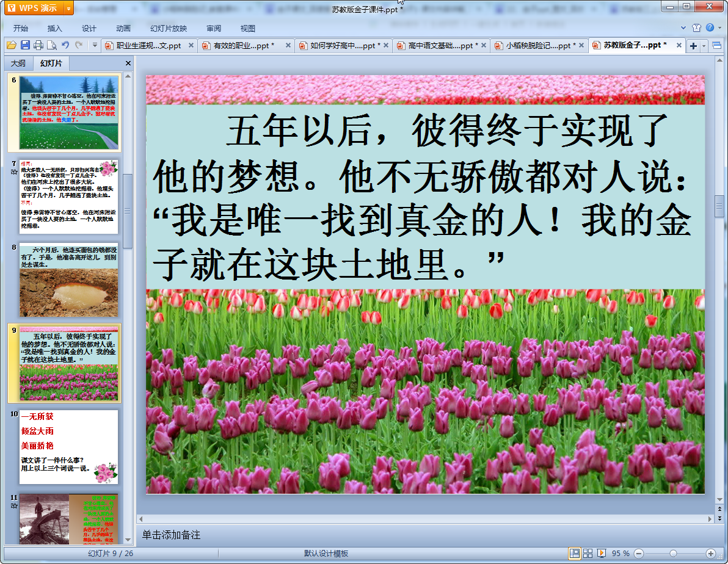Go to next slide with double down arrow

pyautogui.click(x=719, y=518)
